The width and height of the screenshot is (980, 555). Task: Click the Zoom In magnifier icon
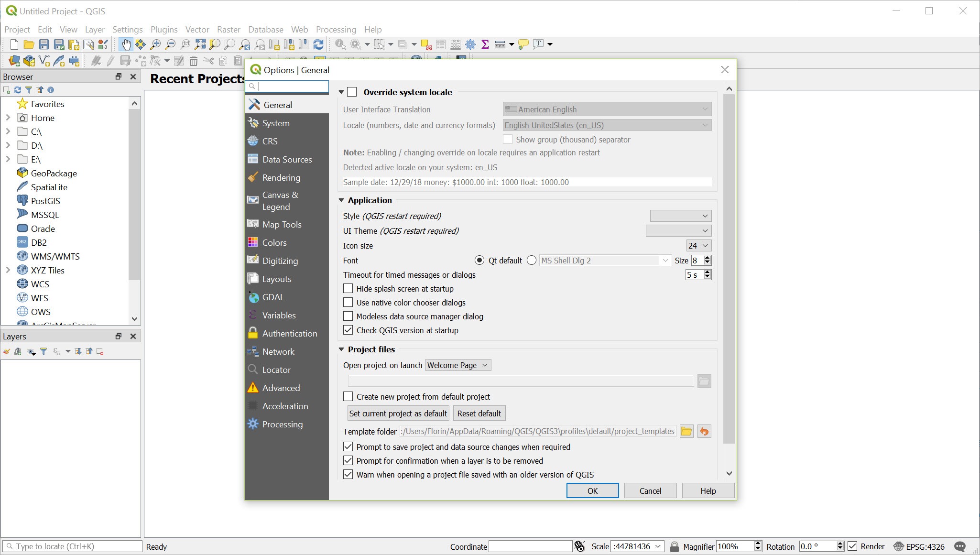pyautogui.click(x=155, y=44)
